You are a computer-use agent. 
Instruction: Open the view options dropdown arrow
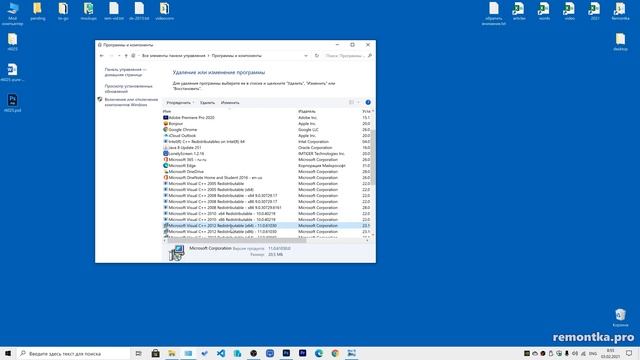pyautogui.click(x=358, y=102)
